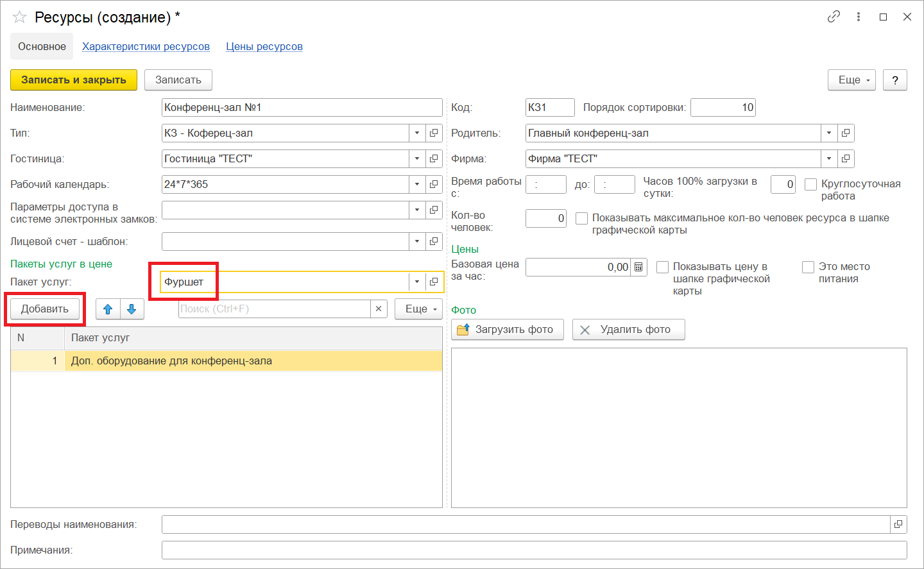Open the Фирма field's linked record
Screen dimensions: 924x569
click(x=846, y=158)
